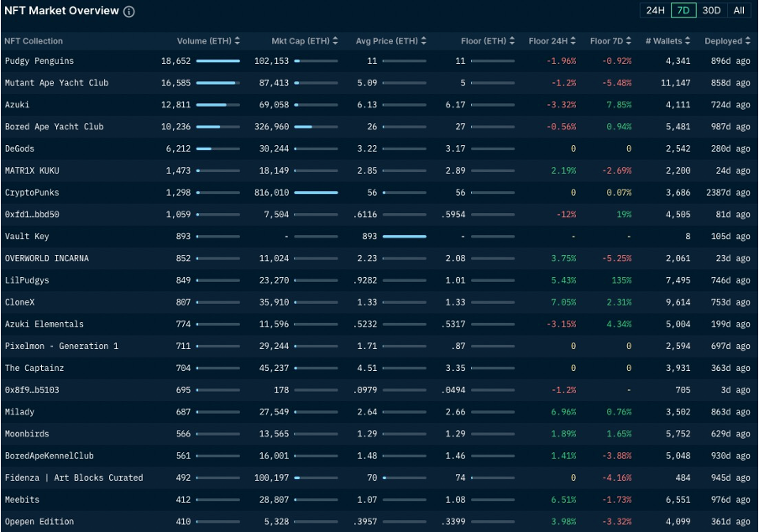Click Vault Key average price bar
Screen dimensions: 759x532
pyautogui.click(x=405, y=237)
